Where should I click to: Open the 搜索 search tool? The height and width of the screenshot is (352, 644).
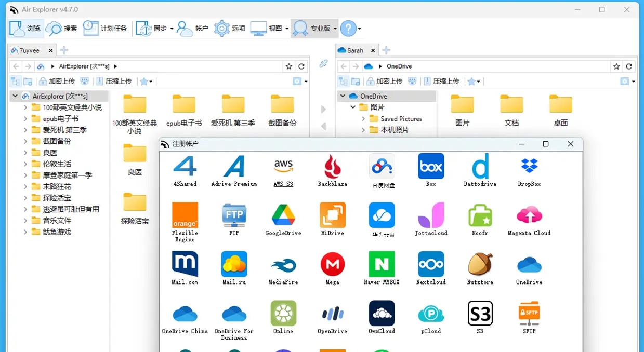(x=62, y=29)
